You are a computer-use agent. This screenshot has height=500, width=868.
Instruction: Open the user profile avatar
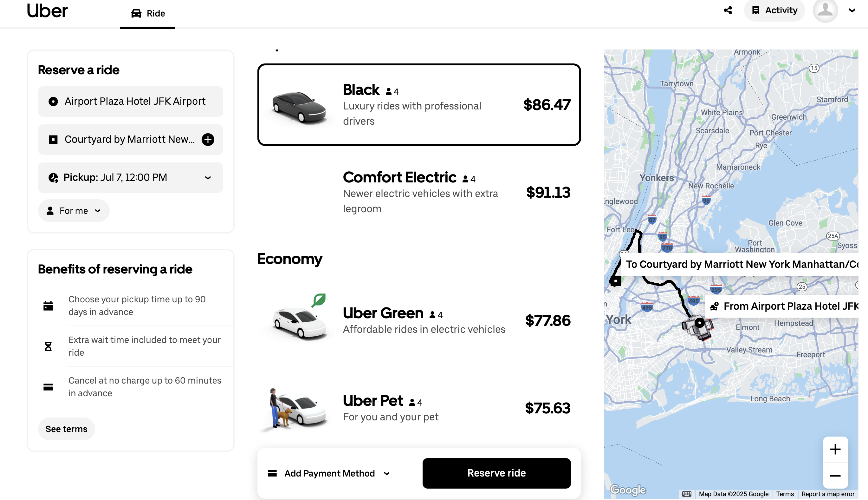click(x=825, y=10)
